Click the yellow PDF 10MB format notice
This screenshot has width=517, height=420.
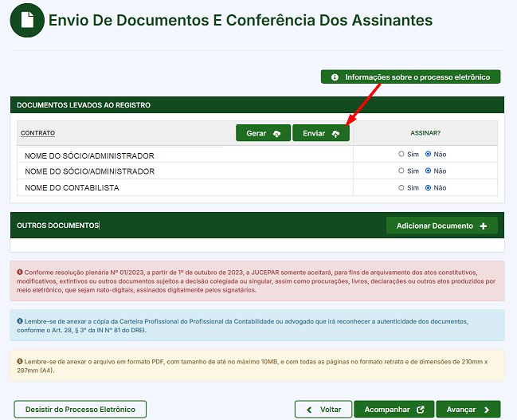[257, 366]
